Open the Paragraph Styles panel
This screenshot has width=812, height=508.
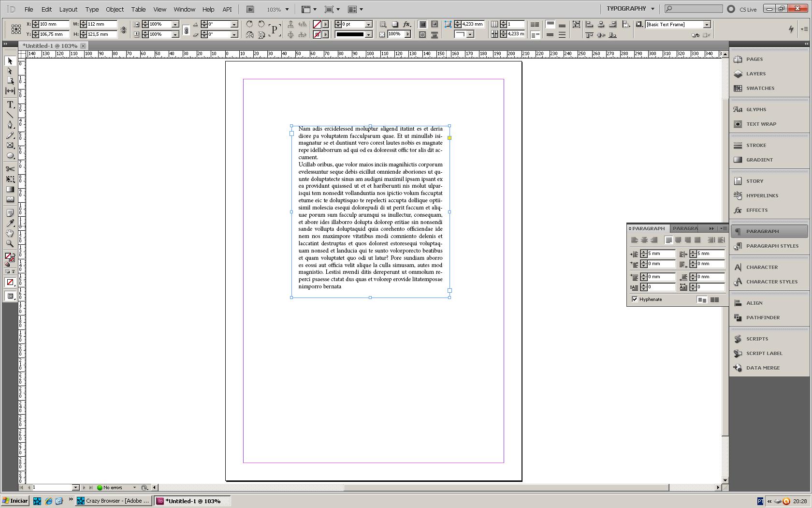click(771, 246)
